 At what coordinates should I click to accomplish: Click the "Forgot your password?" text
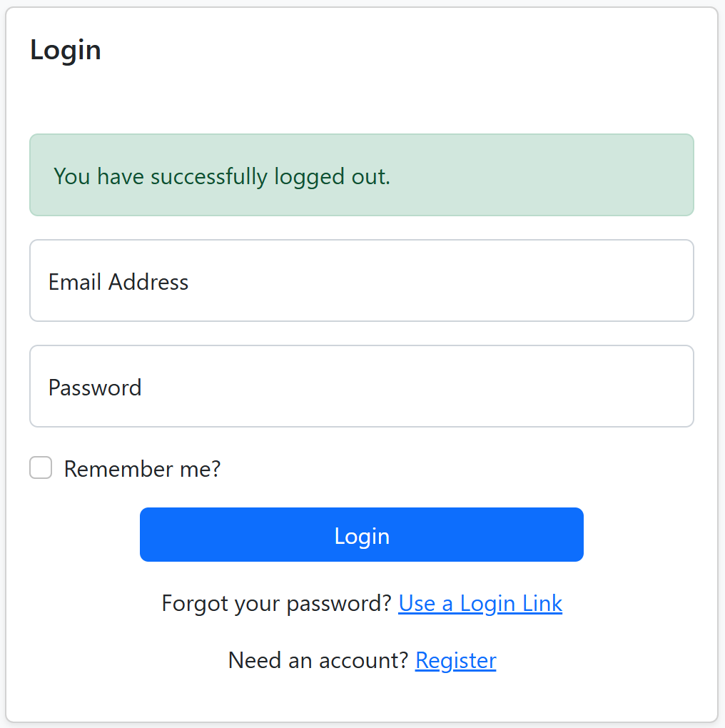coord(276,603)
